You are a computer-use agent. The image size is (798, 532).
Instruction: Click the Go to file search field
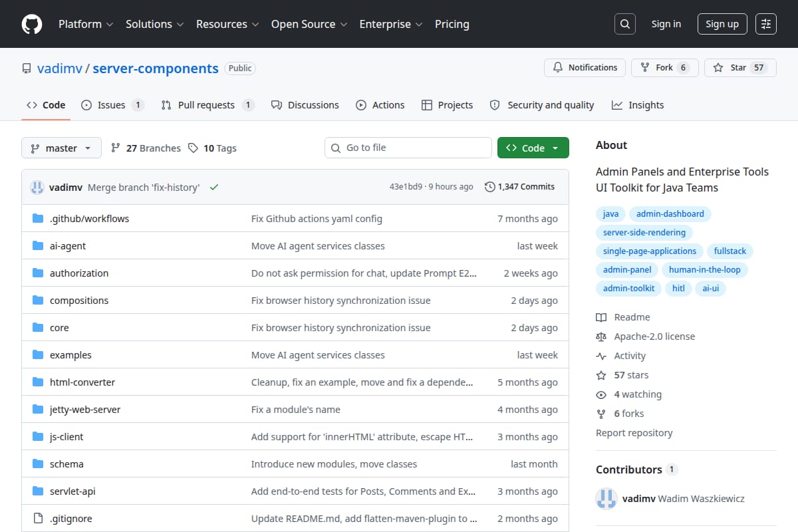pyautogui.click(x=408, y=148)
